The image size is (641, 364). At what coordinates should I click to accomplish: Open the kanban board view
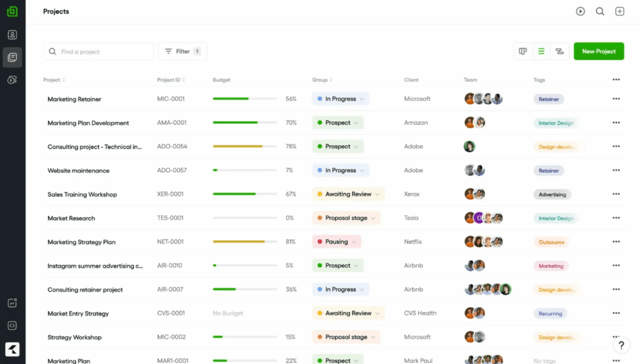[x=523, y=51]
